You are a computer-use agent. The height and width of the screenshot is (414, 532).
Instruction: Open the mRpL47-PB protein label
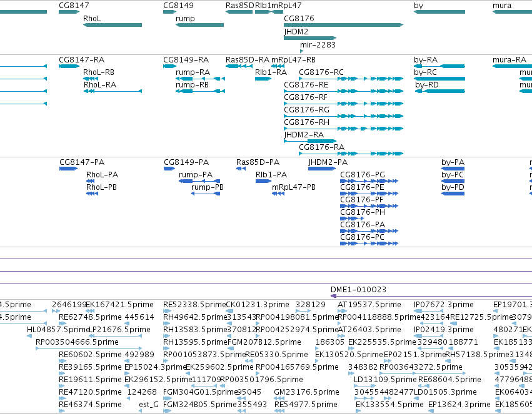coord(294,187)
